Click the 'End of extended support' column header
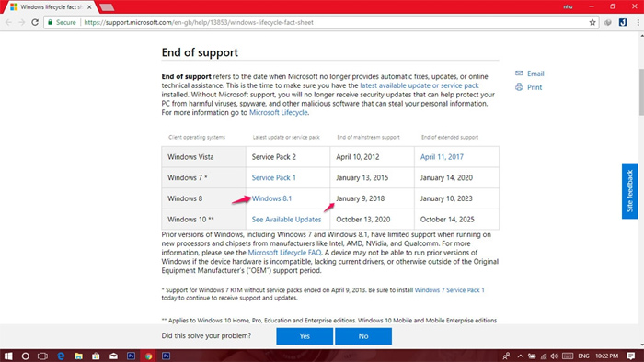 click(x=450, y=137)
